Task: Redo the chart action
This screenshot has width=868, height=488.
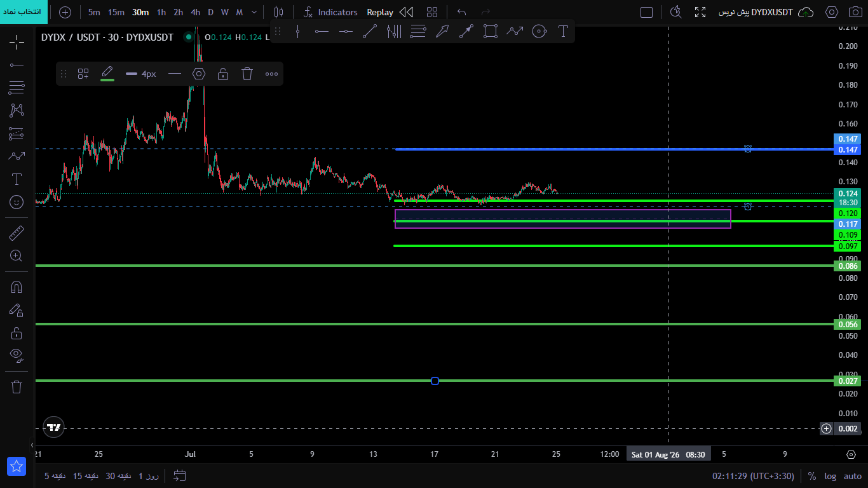Action: coord(486,12)
